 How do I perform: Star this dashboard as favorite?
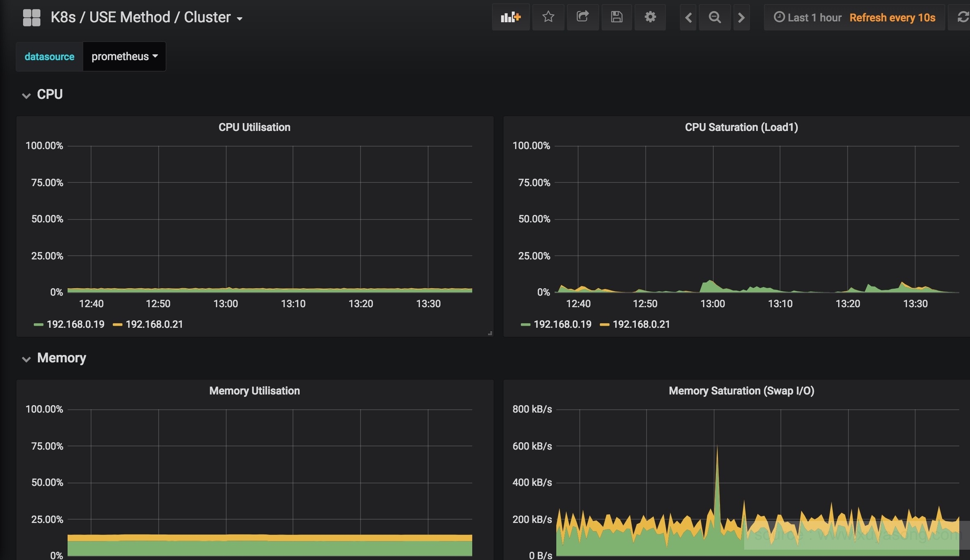click(x=548, y=17)
